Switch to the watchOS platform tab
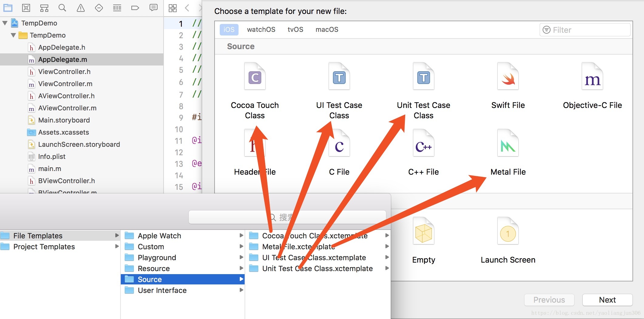The width and height of the screenshot is (644, 319). [261, 29]
